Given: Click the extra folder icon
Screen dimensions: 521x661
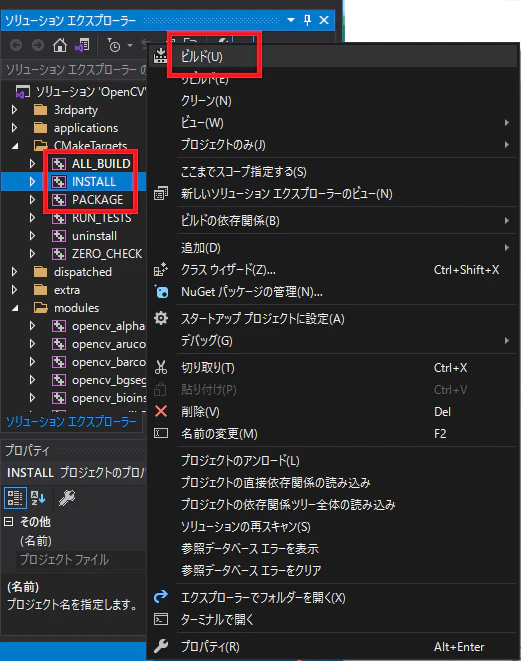Looking at the screenshot, I should tap(40, 290).
